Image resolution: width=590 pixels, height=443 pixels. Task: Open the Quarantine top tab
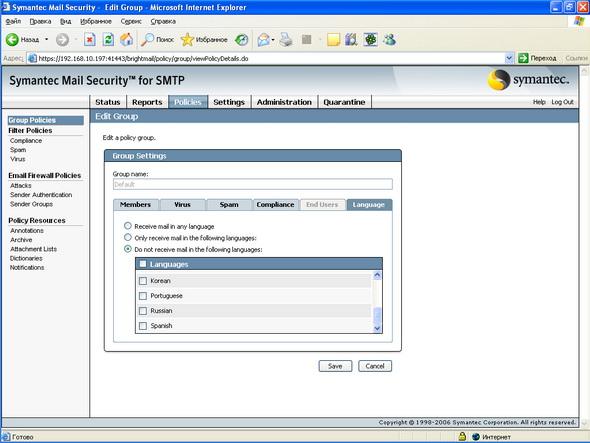[344, 102]
